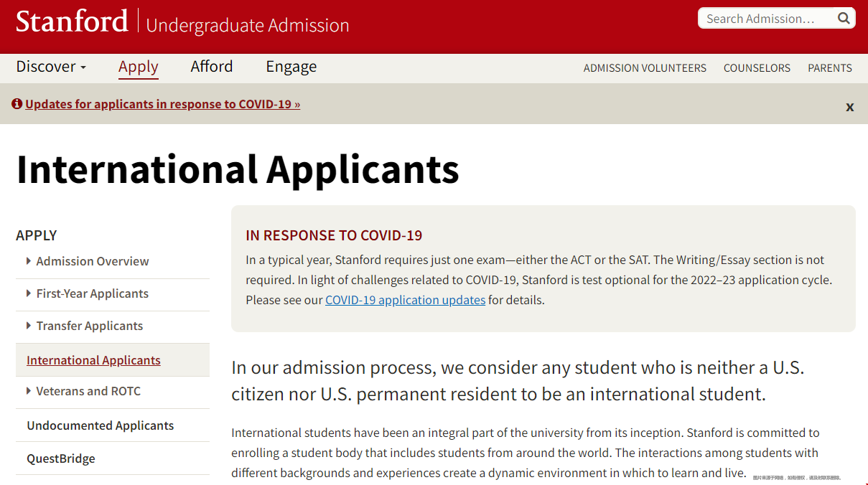The image size is (868, 485).
Task: Go to the Afford page
Action: (211, 67)
